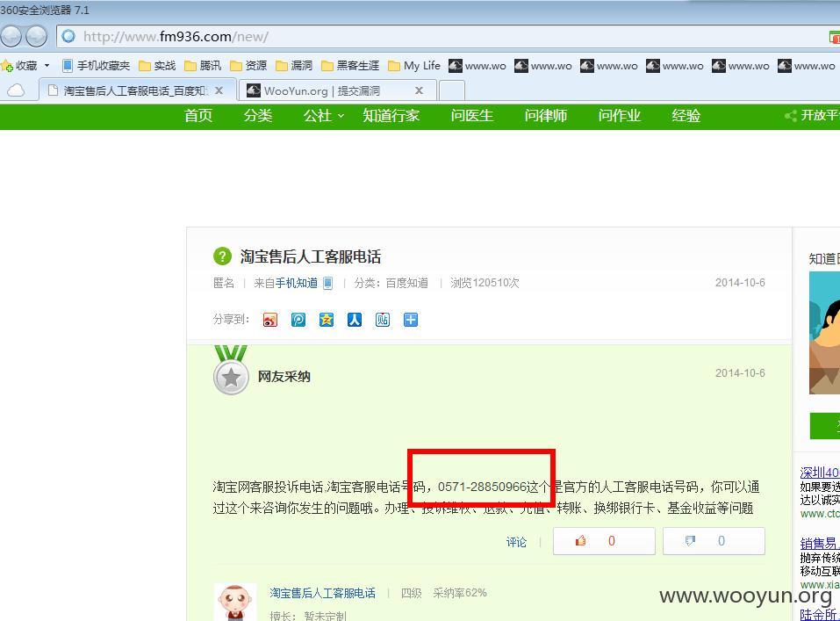This screenshot has width=840, height=621.
Task: Open the 实战 bookmark folder
Action: coord(157,65)
